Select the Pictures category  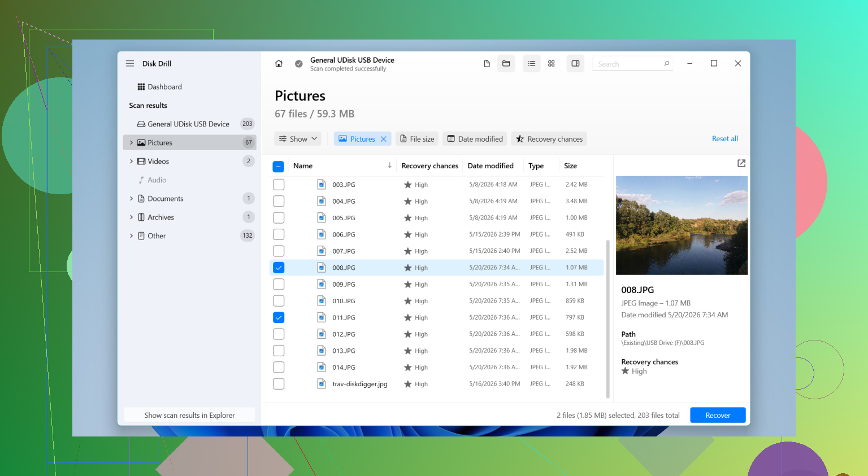point(189,143)
